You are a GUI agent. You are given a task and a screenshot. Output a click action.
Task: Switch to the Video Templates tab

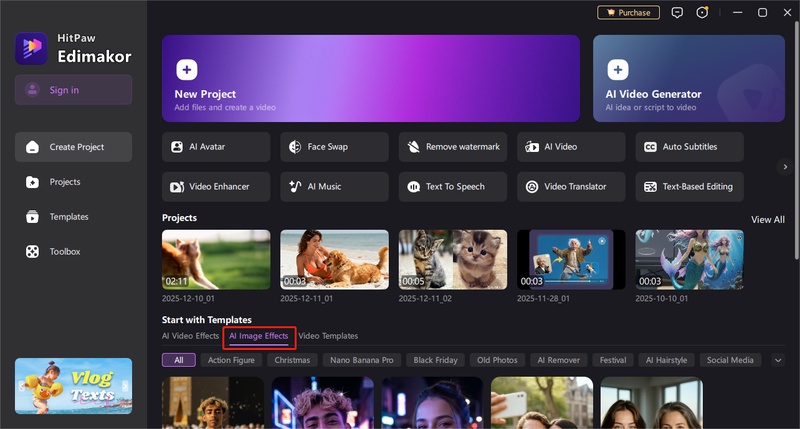click(x=328, y=336)
